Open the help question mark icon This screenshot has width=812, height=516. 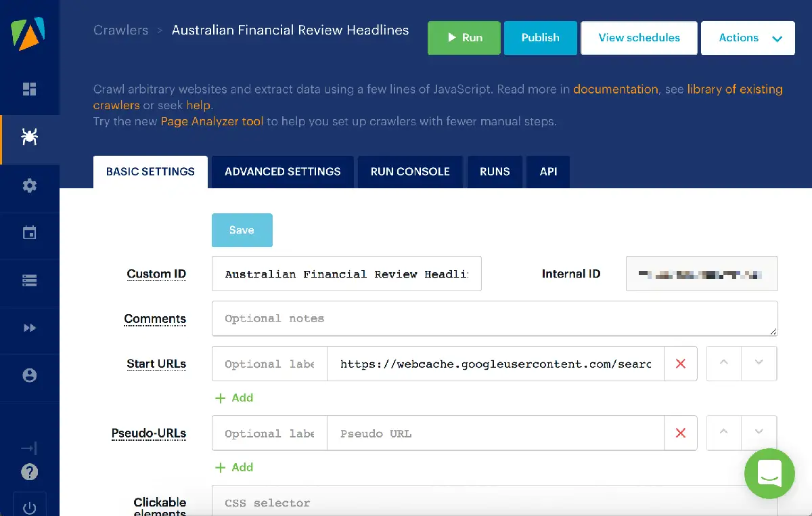click(29, 472)
